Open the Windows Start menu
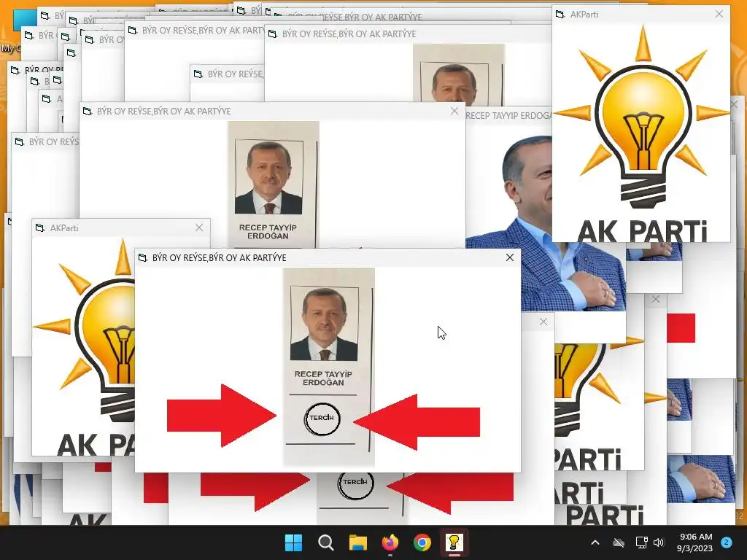 pyautogui.click(x=293, y=542)
